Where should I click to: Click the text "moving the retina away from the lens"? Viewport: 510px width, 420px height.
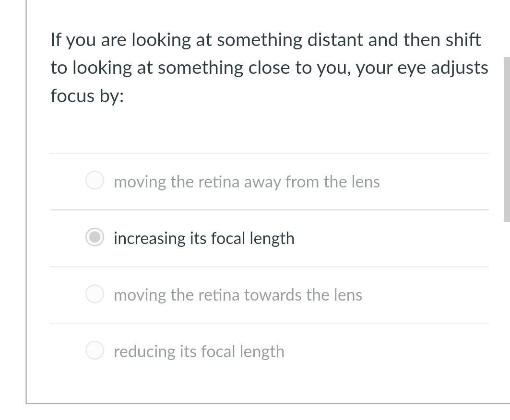tap(247, 182)
